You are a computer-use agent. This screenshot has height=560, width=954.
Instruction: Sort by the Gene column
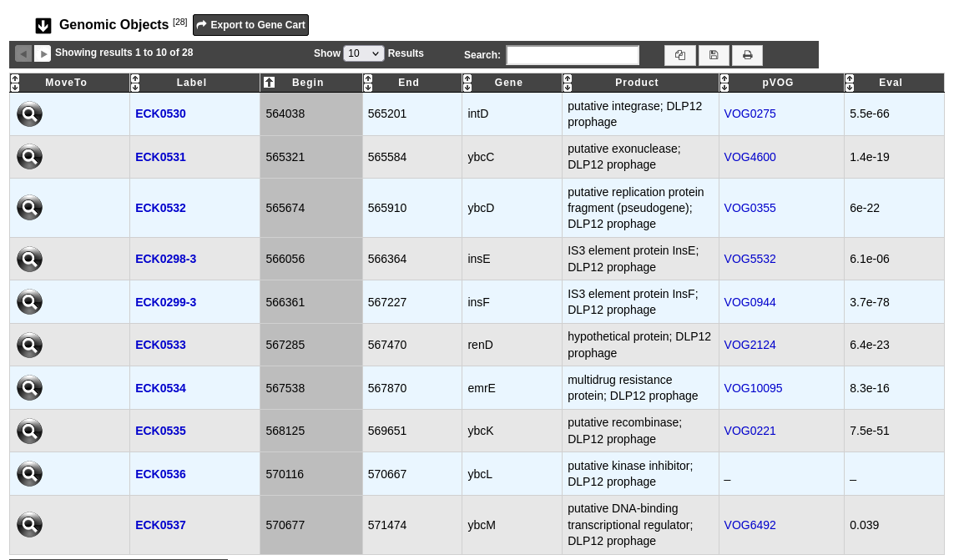pos(512,83)
